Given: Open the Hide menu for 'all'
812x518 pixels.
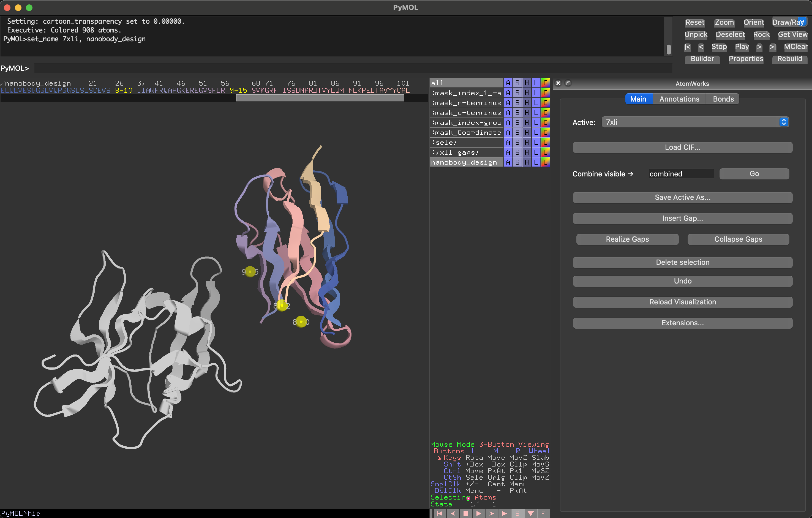Looking at the screenshot, I should tap(526, 83).
